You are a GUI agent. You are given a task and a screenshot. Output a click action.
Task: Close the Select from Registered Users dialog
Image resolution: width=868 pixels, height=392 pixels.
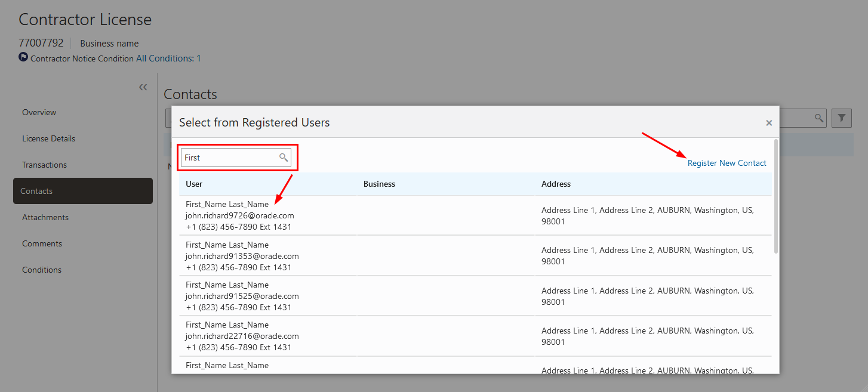pos(769,123)
